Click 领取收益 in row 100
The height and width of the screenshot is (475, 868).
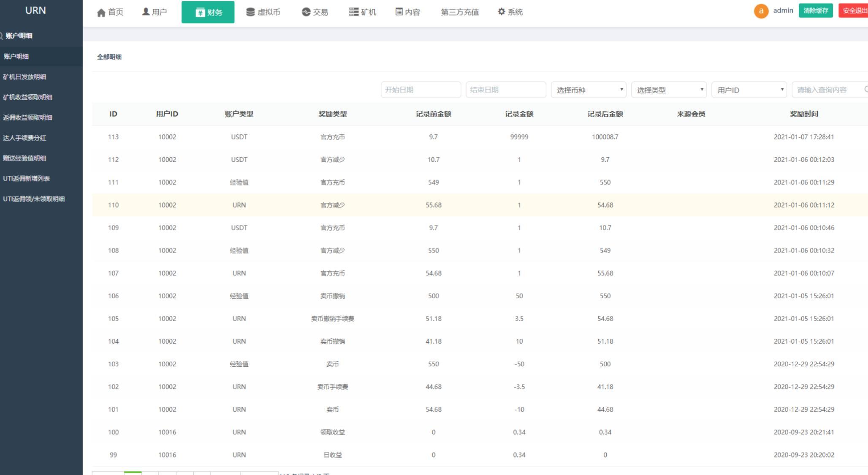coord(333,432)
